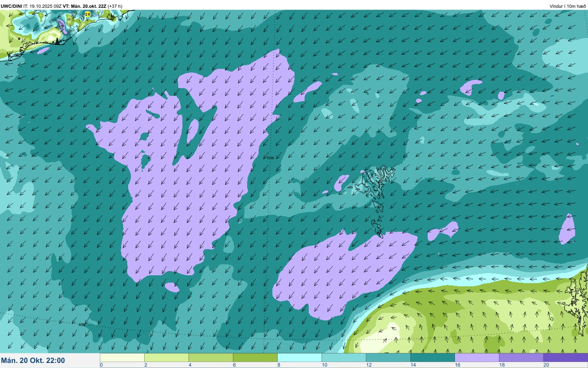Click the Mán. 20 Okt. 22:00 date label
The image size is (588, 368).
33,361
